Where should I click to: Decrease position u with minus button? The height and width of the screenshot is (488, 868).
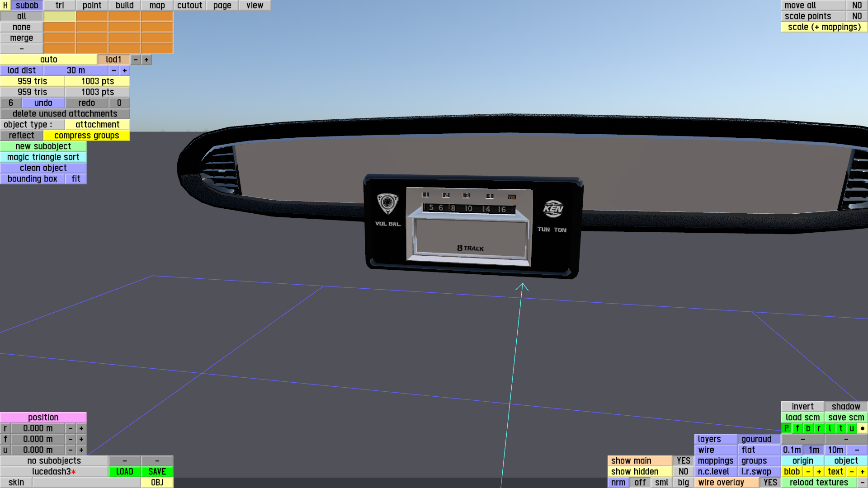[x=71, y=450]
